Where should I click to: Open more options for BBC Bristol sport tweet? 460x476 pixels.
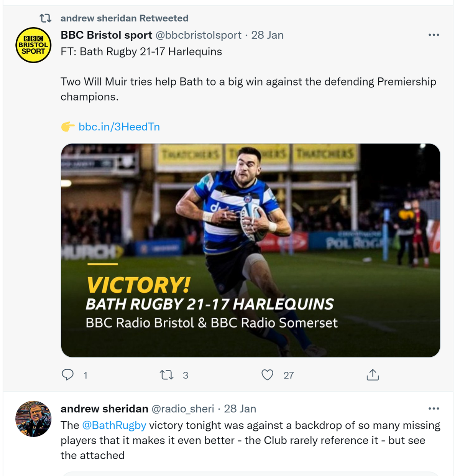coord(434,35)
